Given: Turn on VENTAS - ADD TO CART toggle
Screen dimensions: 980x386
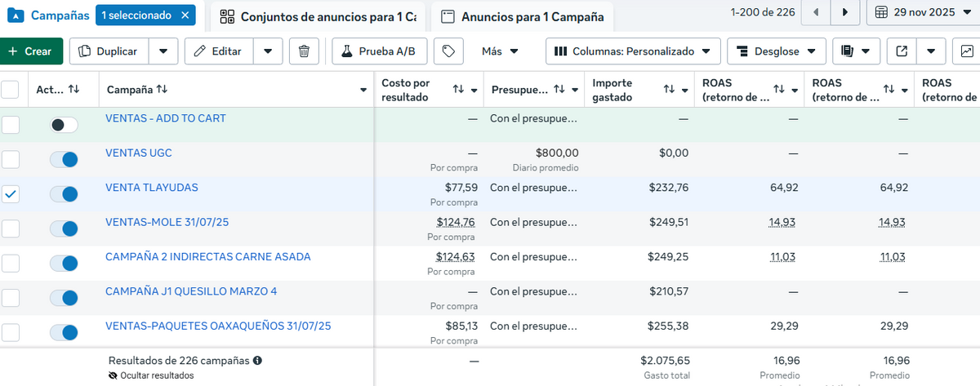Looking at the screenshot, I should coord(64,125).
